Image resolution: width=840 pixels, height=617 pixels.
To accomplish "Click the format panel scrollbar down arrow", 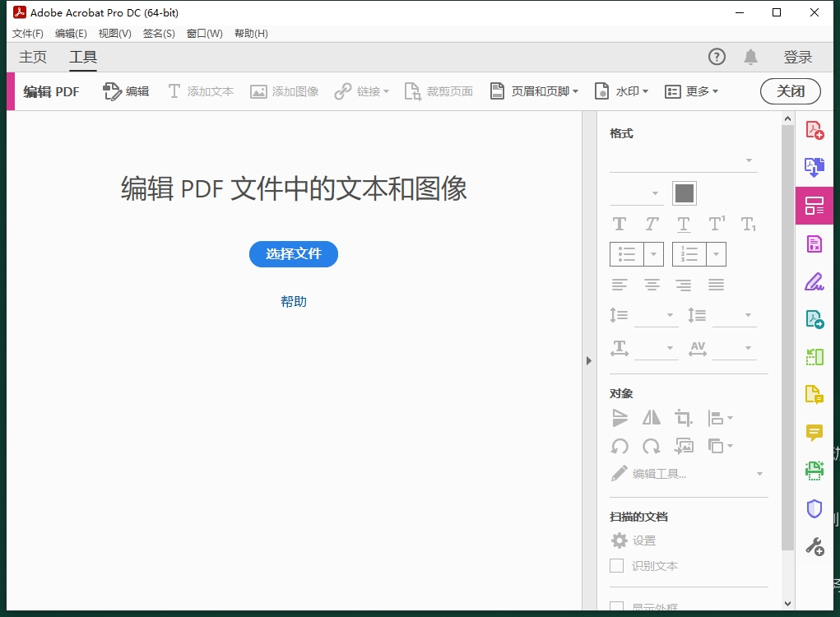I will click(787, 604).
